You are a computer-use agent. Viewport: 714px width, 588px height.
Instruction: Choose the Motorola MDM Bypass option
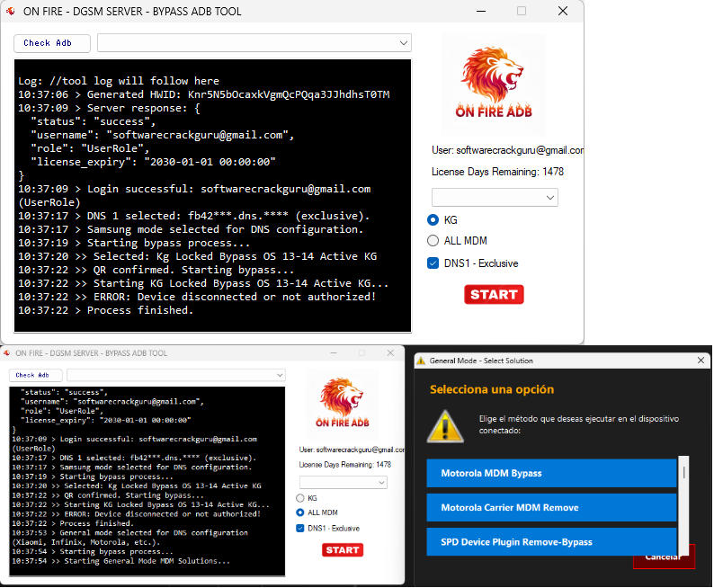[550, 473]
